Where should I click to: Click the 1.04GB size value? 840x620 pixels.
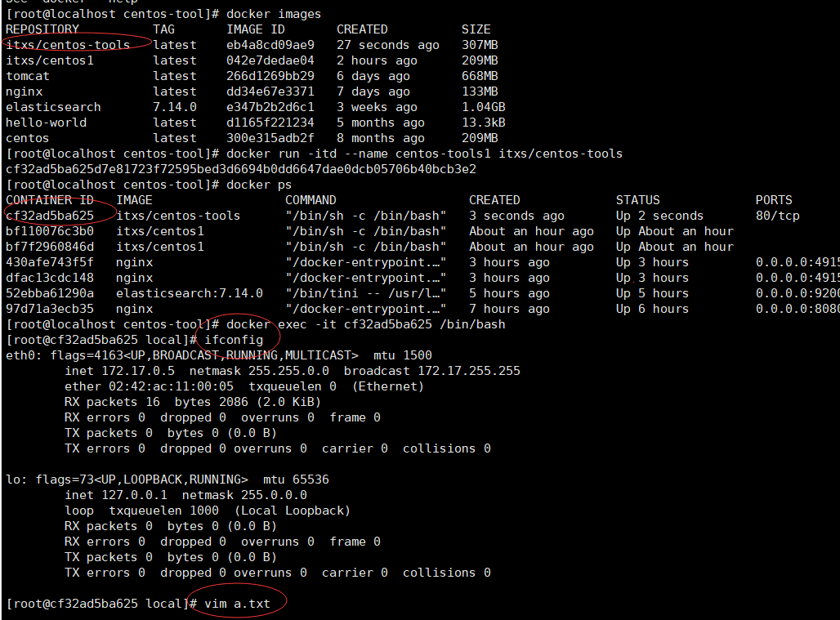(483, 107)
